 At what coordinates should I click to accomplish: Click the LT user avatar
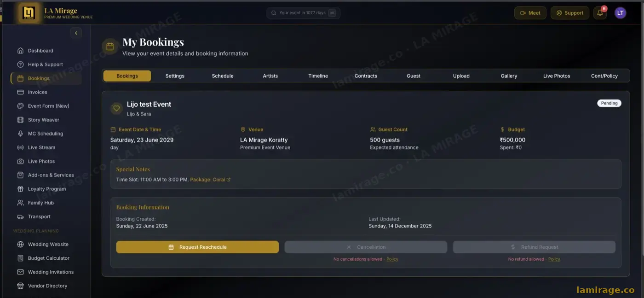tap(620, 13)
